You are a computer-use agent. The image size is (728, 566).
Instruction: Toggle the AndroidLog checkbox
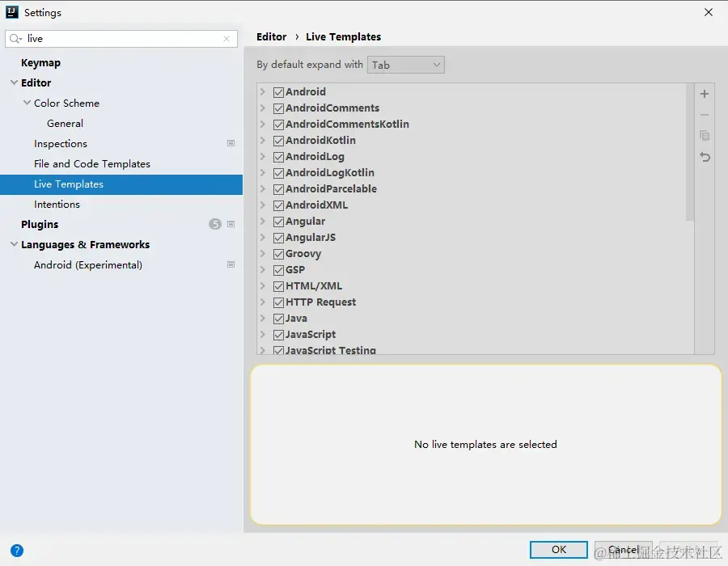278,157
